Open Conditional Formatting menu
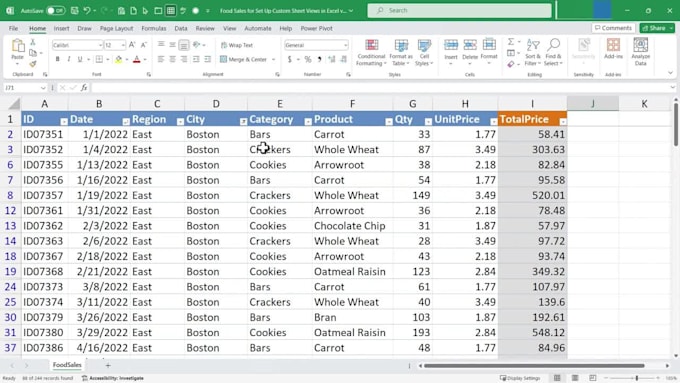Image resolution: width=680 pixels, height=383 pixels. (371, 52)
